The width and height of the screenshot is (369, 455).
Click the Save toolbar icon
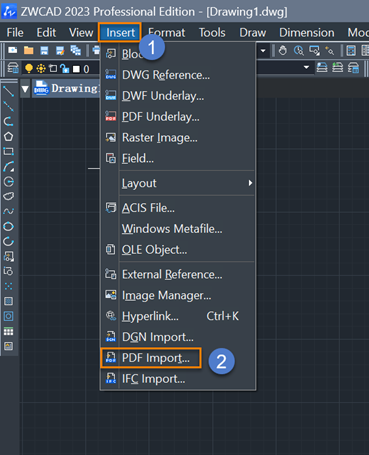coord(44,50)
